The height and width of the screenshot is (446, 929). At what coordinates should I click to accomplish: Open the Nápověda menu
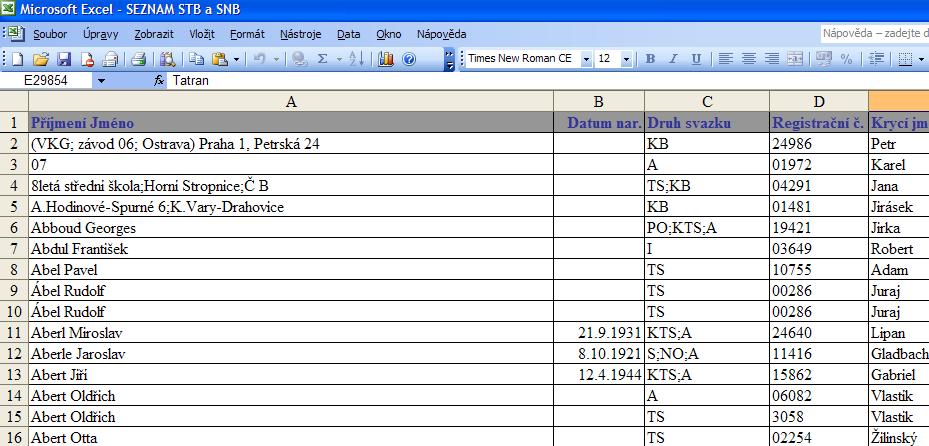(x=441, y=34)
